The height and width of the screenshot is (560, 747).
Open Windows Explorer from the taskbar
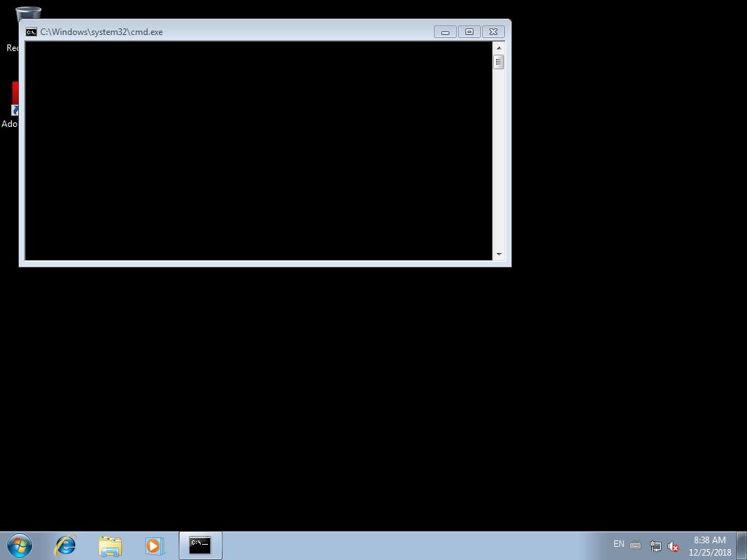pos(109,545)
